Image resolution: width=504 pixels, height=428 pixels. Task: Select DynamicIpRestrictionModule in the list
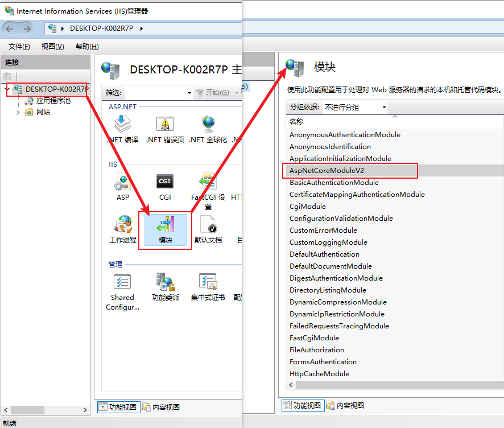(337, 314)
